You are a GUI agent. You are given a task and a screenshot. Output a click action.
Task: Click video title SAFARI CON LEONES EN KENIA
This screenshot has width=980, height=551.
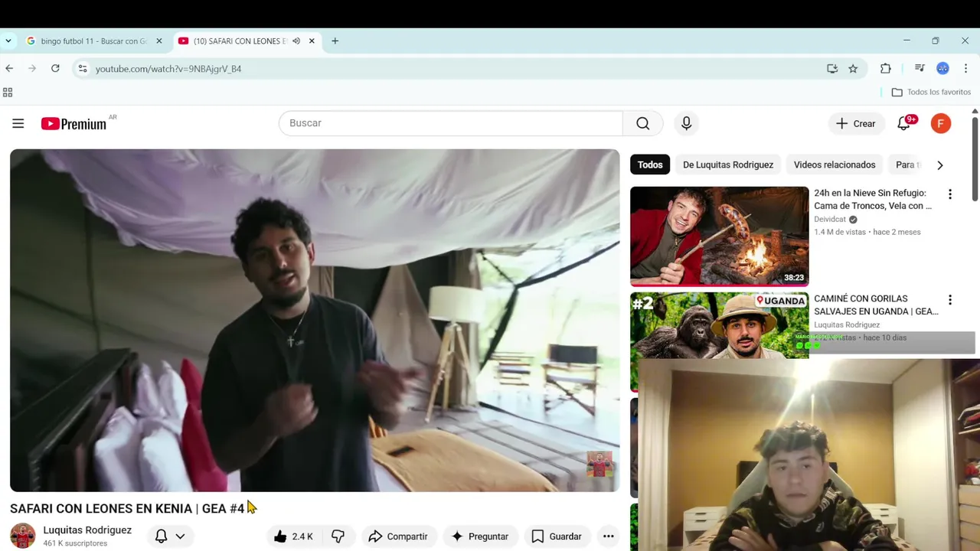pyautogui.click(x=127, y=508)
